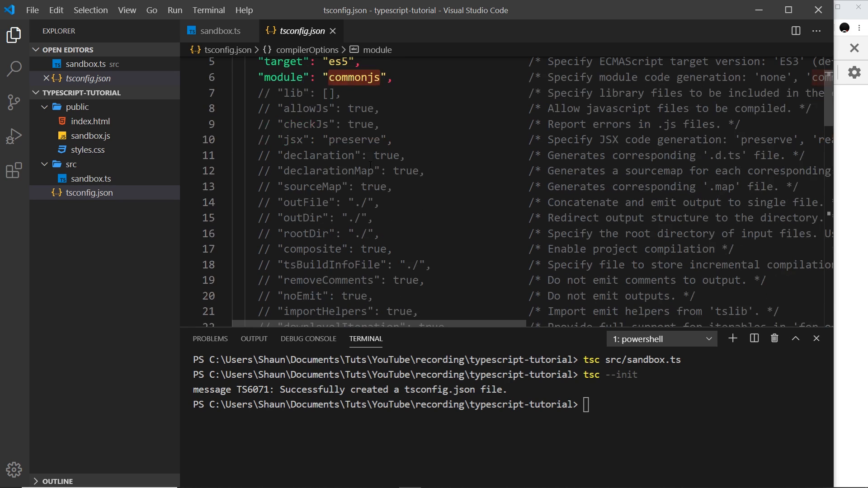Switch to the Debug Console tab
868x488 pixels.
[x=308, y=338]
